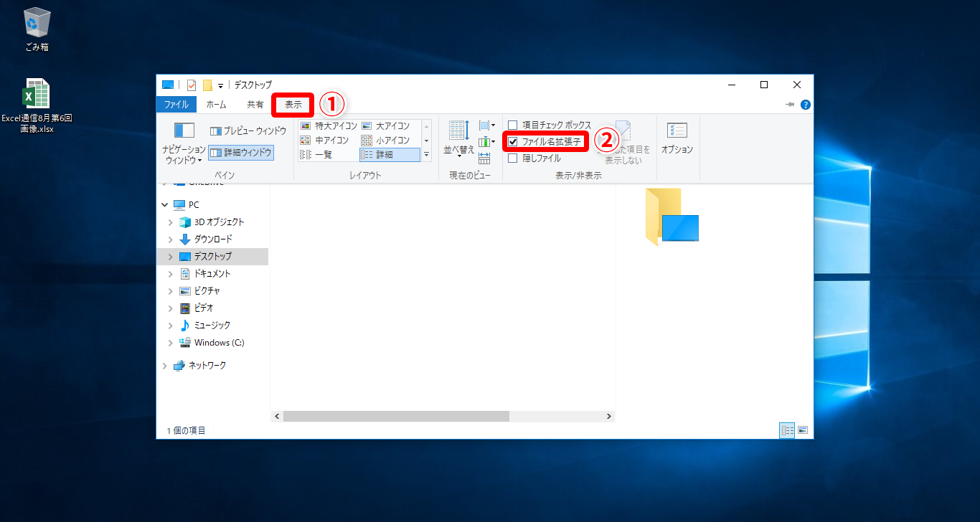Open the ごみ箱 Recycle Bin desktop icon

pyautogui.click(x=37, y=29)
